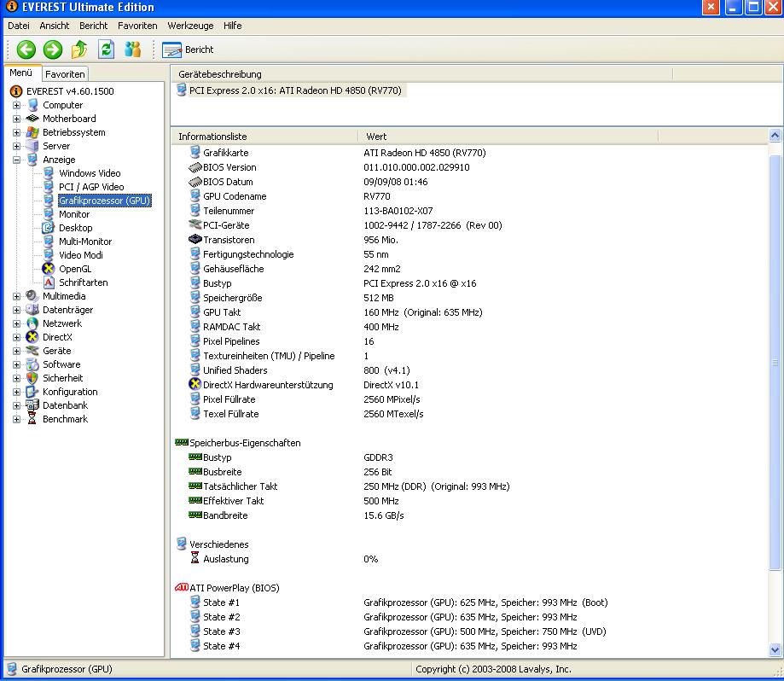Switch to the Menü tab
The width and height of the screenshot is (784, 681).
[x=21, y=73]
